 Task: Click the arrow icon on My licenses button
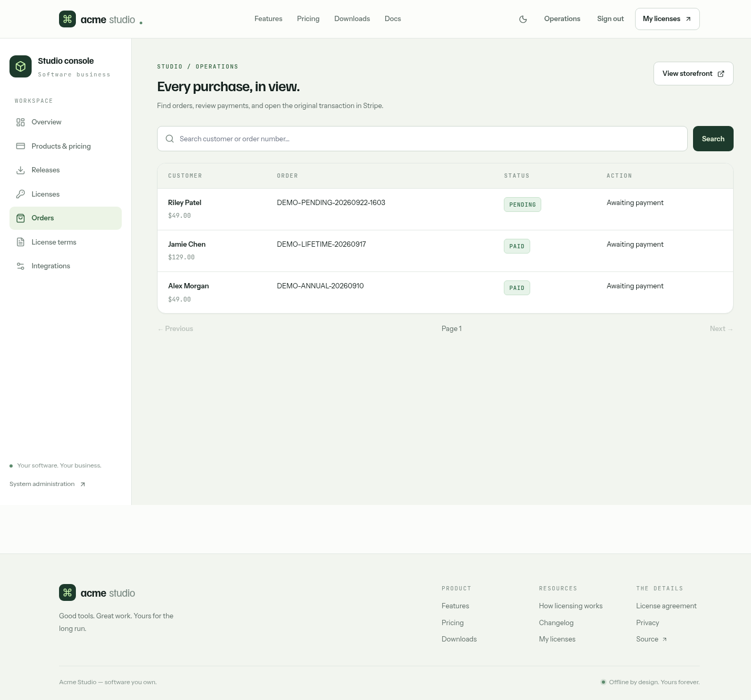(688, 19)
